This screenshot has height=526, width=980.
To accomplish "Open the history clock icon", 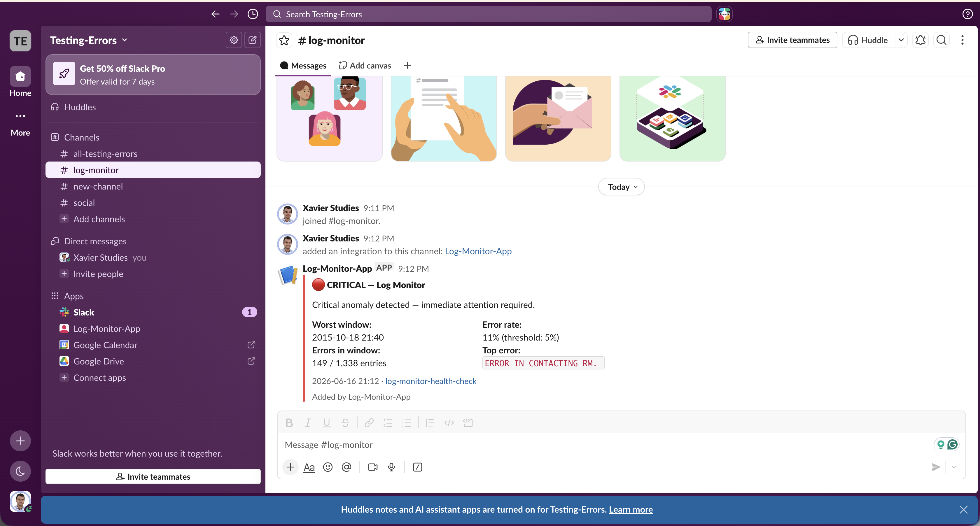I will click(253, 14).
